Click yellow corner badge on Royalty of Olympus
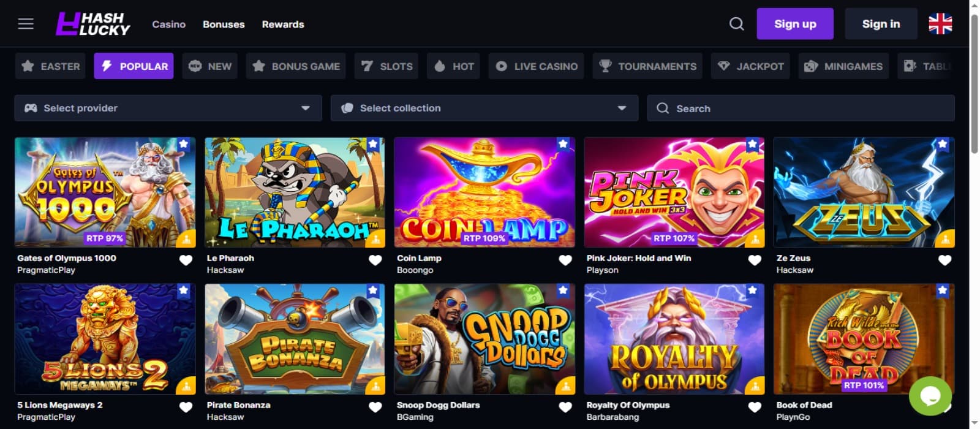The height and width of the screenshot is (429, 980). tap(756, 386)
